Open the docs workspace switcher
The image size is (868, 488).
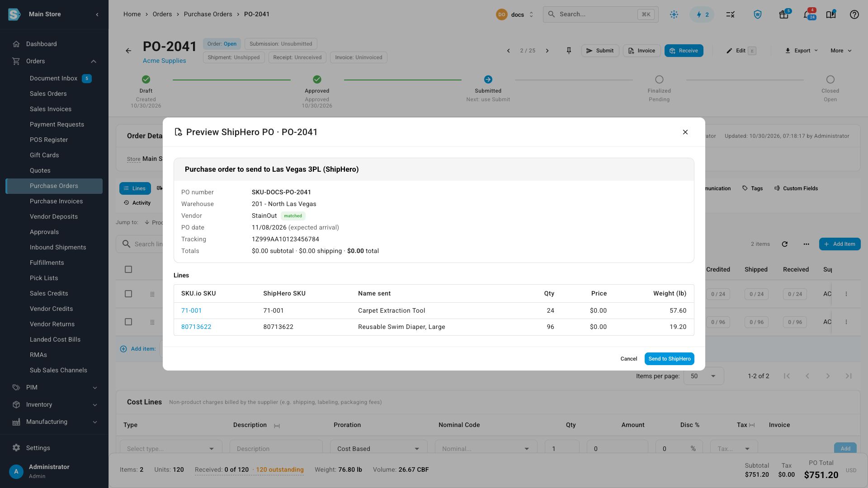tap(515, 14)
